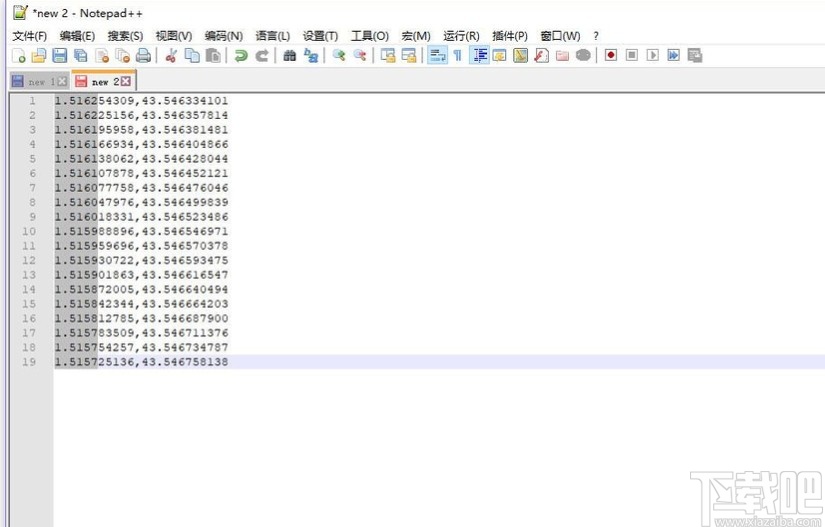Open the 编码(N) menu
This screenshot has height=527, width=825.
(224, 36)
